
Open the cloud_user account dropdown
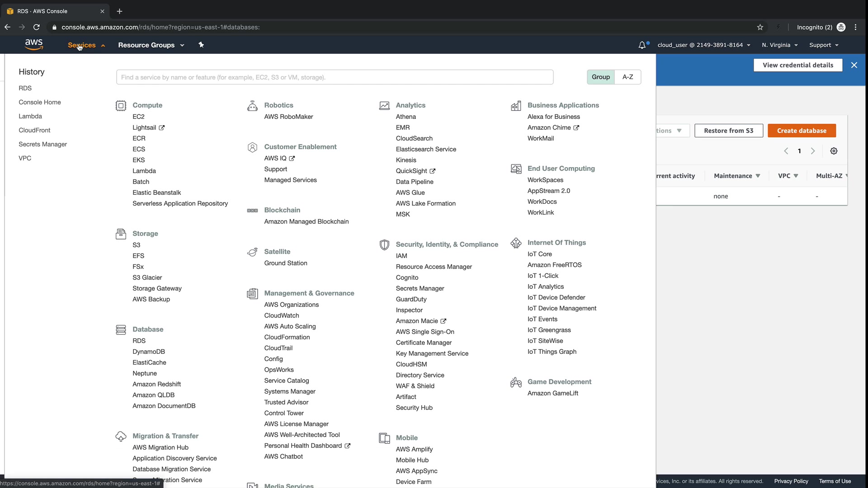[x=703, y=45]
